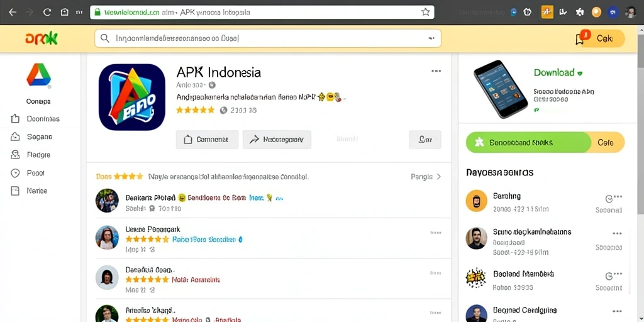Open the Spuno avatar in right panel
Image resolution: width=644 pixels, height=322 pixels.
pyautogui.click(x=477, y=238)
